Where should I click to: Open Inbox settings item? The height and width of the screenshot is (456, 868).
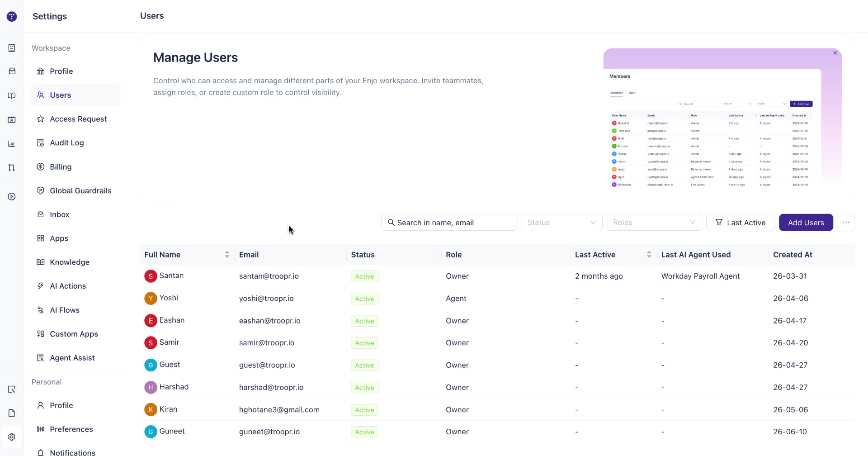pos(75,214)
